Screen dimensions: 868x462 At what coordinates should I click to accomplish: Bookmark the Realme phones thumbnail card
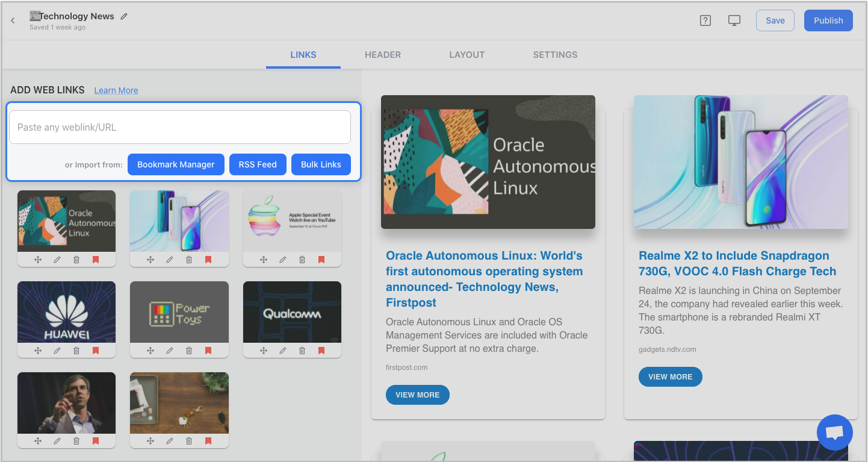(x=208, y=260)
